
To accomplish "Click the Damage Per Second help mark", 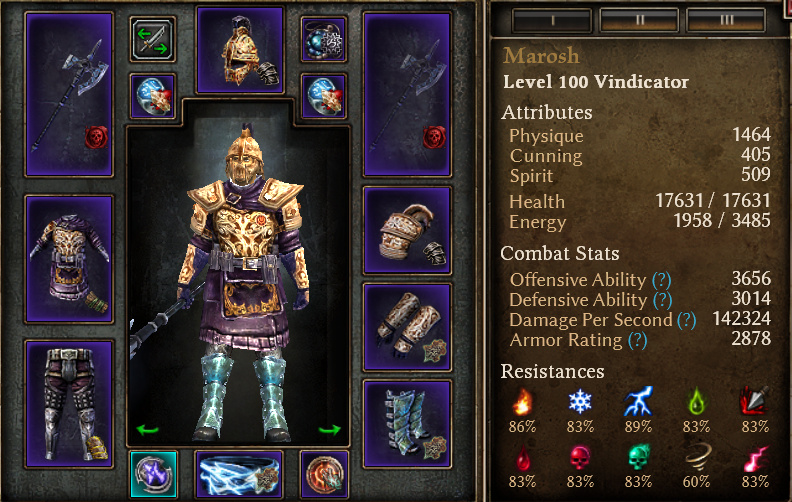I will click(686, 320).
